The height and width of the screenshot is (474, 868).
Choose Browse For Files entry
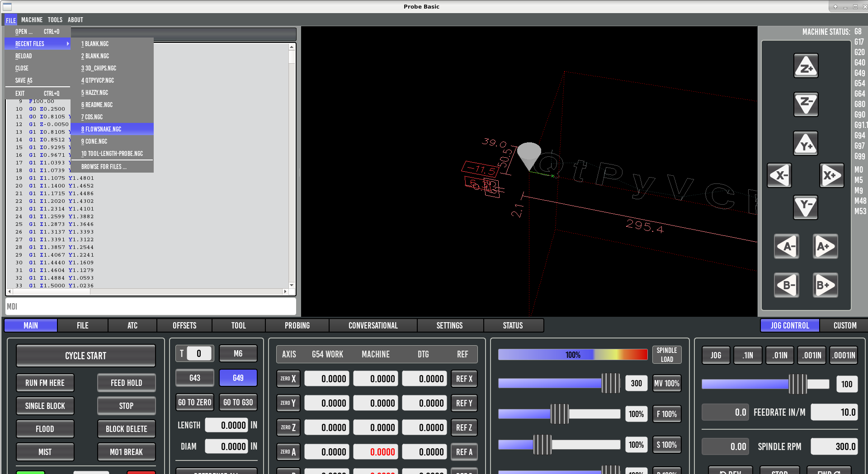[x=112, y=167]
